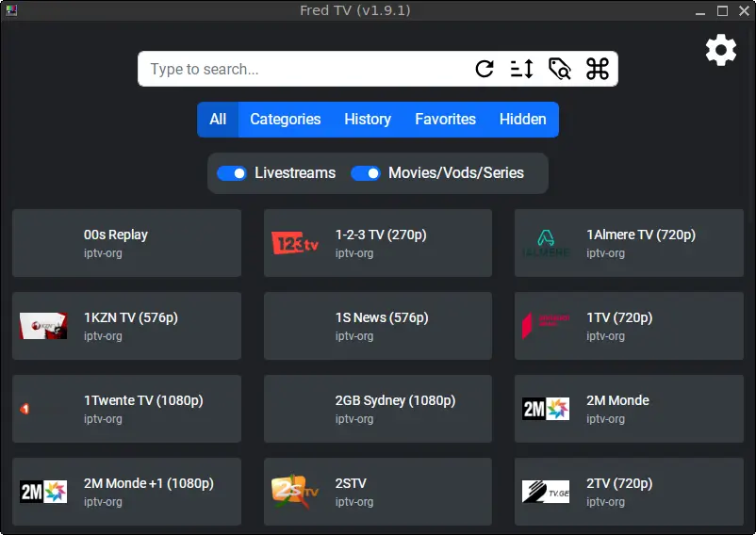Click the 2STV logo
The height and width of the screenshot is (535, 756).
(x=295, y=492)
